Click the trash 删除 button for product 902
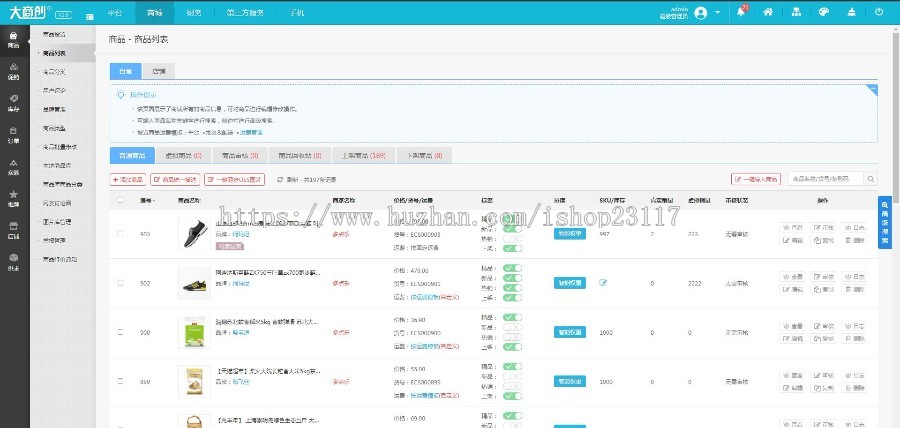The height and width of the screenshot is (428, 900). (x=854, y=290)
